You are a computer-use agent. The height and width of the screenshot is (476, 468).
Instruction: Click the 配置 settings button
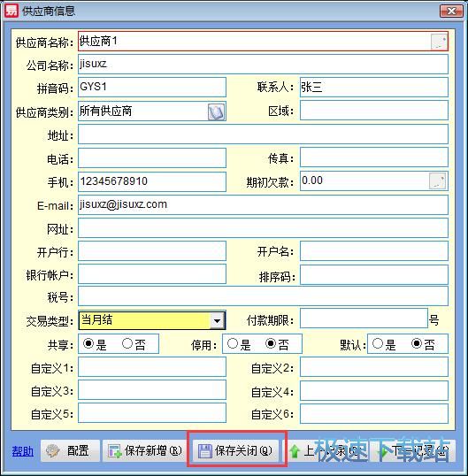tap(70, 450)
